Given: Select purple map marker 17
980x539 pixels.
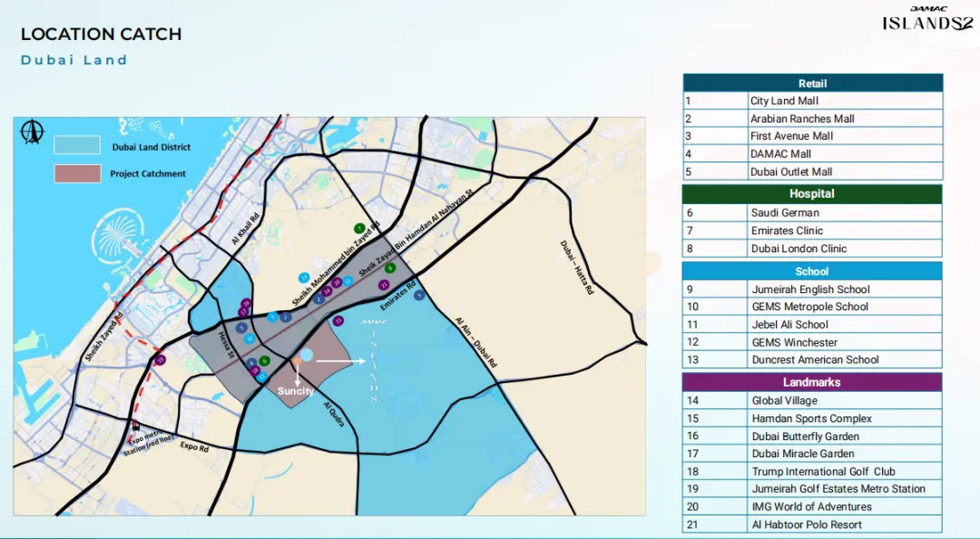Looking at the screenshot, I should pos(243,312).
